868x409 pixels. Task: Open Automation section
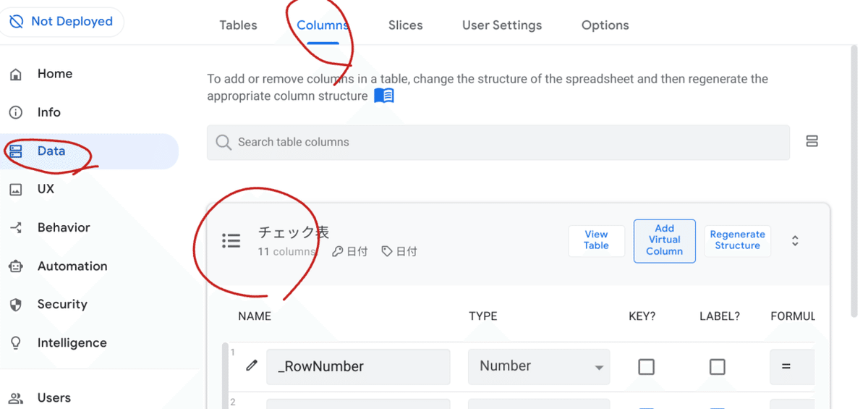(72, 266)
